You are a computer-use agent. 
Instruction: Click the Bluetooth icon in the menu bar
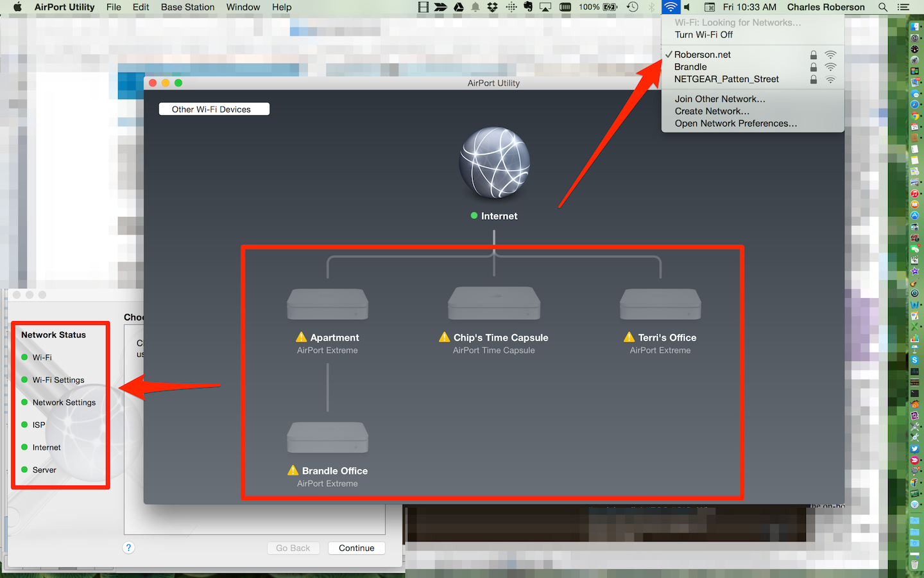651,7
